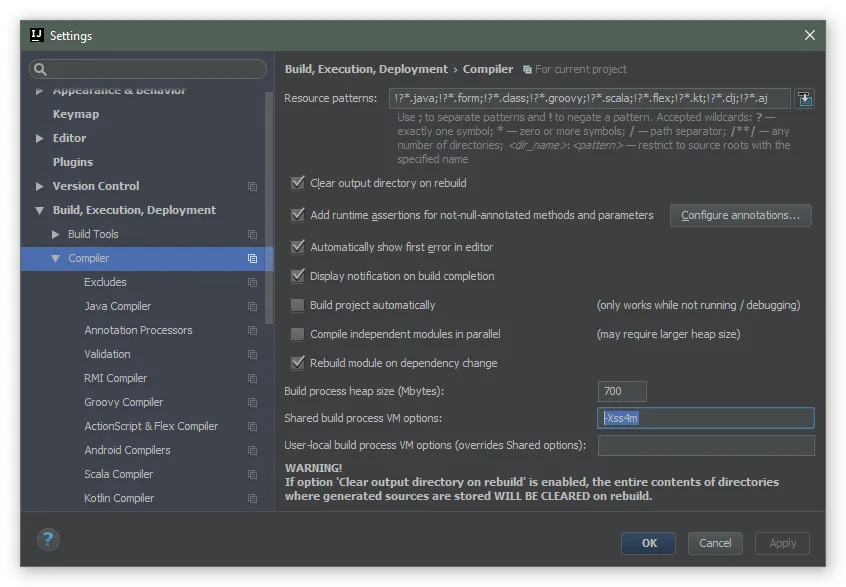Image resolution: width=846 pixels, height=587 pixels.
Task: Expand the Build Tools tree node
Action: pyautogui.click(x=56, y=234)
